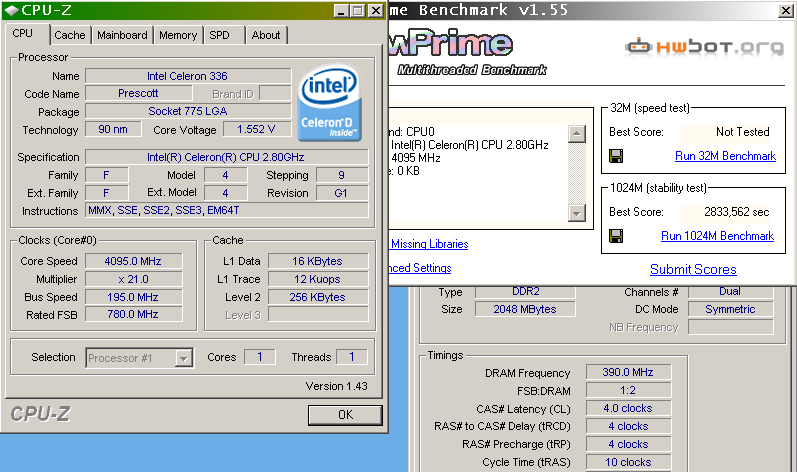Click the Rated FSB value '780.0 MHz'

click(x=133, y=314)
